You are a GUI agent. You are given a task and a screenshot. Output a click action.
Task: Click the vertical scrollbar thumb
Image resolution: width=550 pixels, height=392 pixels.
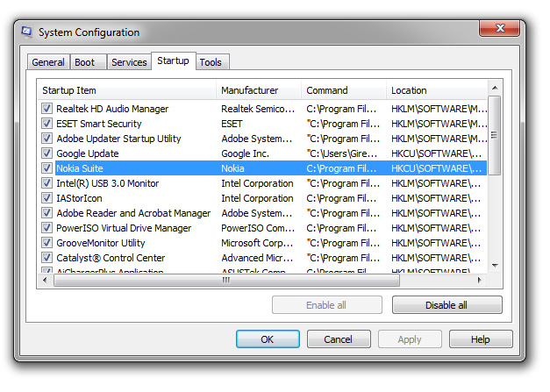pyautogui.click(x=495, y=135)
